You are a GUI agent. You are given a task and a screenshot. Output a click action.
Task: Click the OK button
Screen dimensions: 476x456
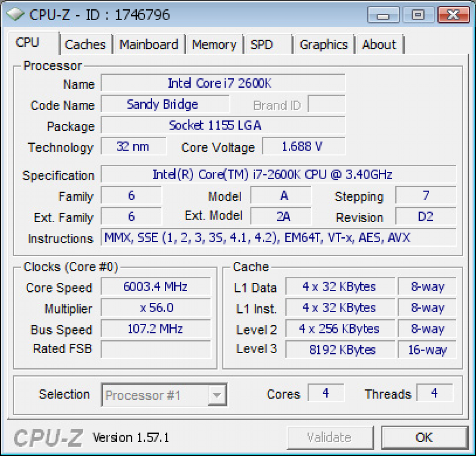[x=424, y=437]
